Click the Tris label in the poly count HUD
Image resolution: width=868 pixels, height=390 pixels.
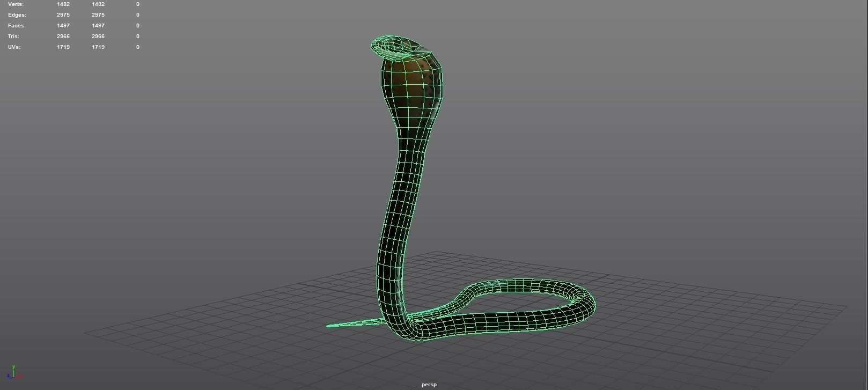click(13, 36)
